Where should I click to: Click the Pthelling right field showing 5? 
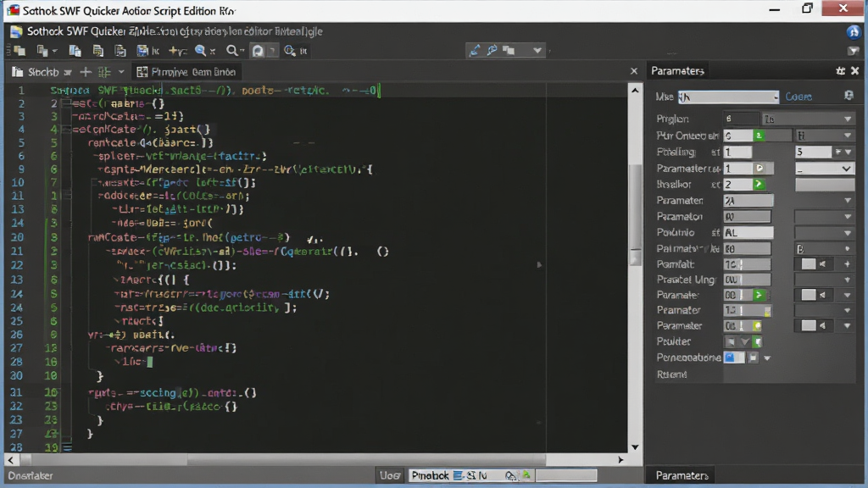coord(813,152)
